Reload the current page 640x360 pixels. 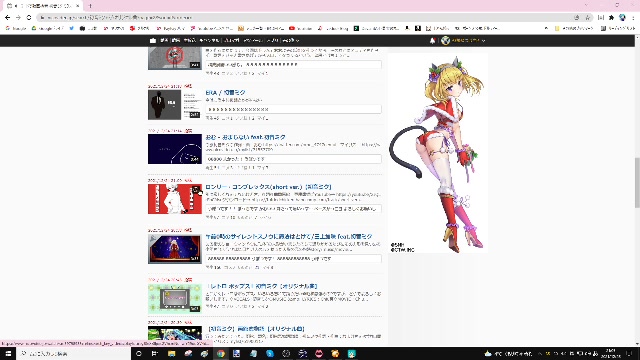point(29,18)
